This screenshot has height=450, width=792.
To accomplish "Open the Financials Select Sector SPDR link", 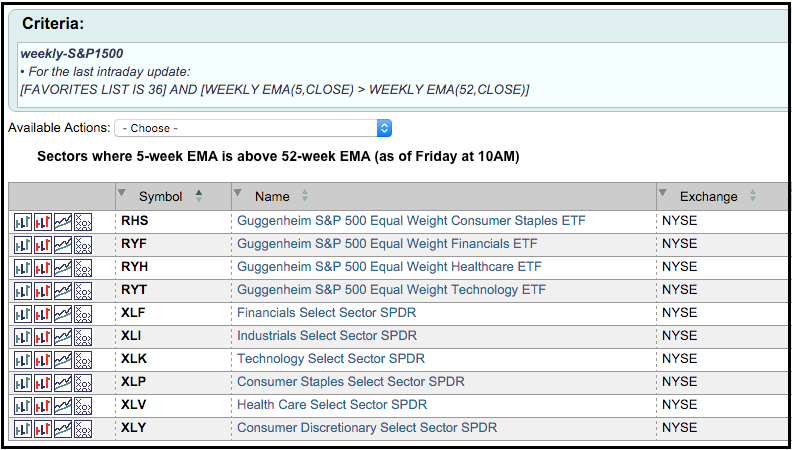I will 326,313.
